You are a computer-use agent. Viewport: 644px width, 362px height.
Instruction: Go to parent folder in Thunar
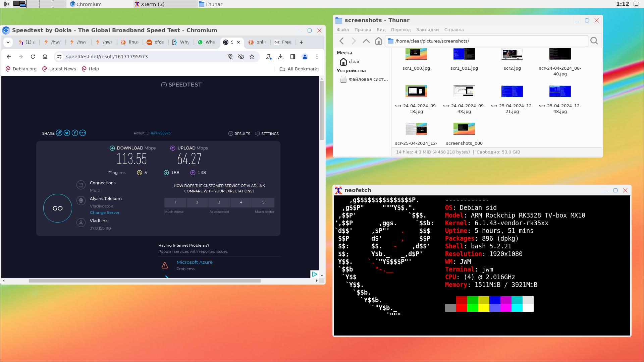(x=366, y=41)
